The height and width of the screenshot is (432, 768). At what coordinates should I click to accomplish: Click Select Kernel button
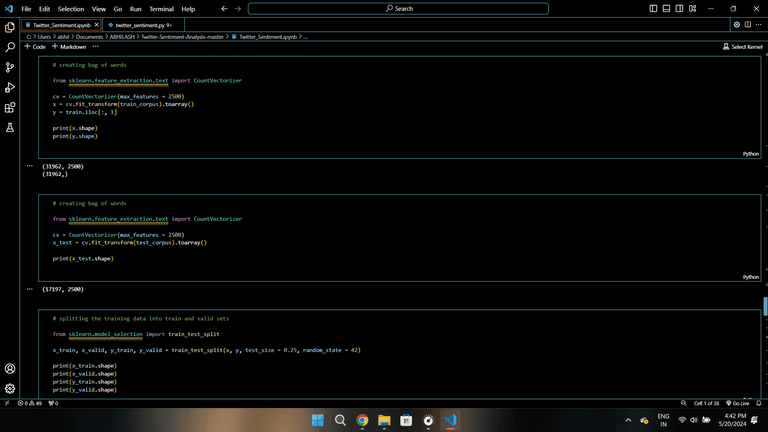743,47
